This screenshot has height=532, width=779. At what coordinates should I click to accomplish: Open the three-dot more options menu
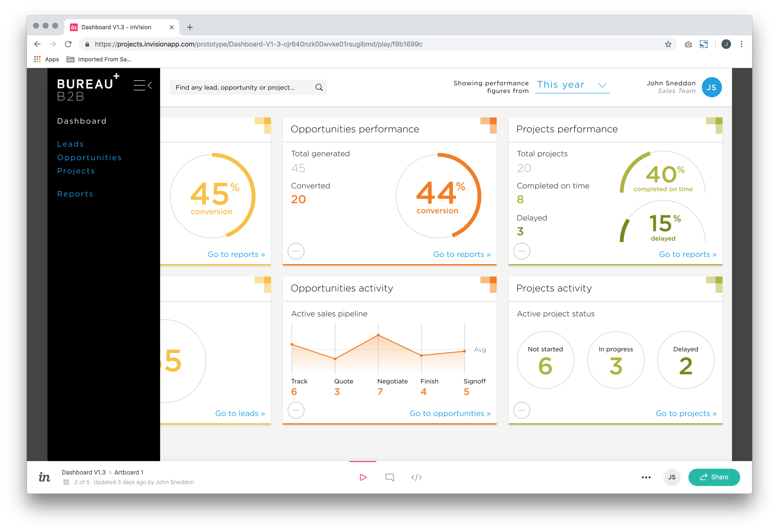click(646, 477)
